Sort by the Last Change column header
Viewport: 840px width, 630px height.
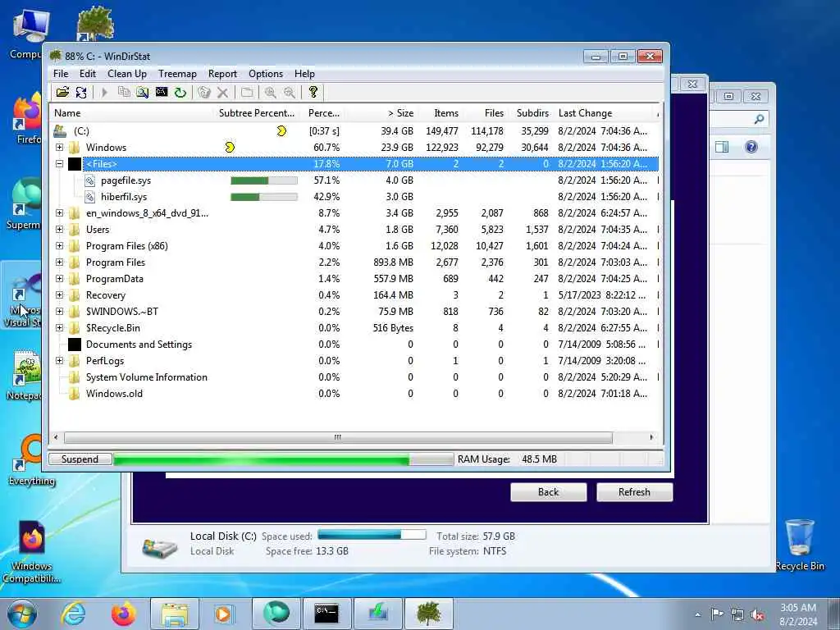(x=605, y=113)
